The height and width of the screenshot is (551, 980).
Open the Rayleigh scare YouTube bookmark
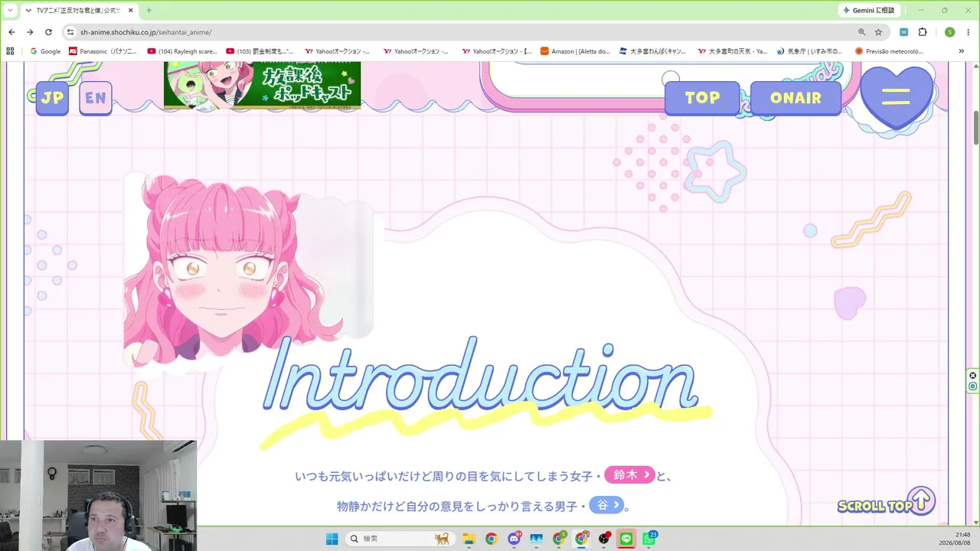pos(182,51)
